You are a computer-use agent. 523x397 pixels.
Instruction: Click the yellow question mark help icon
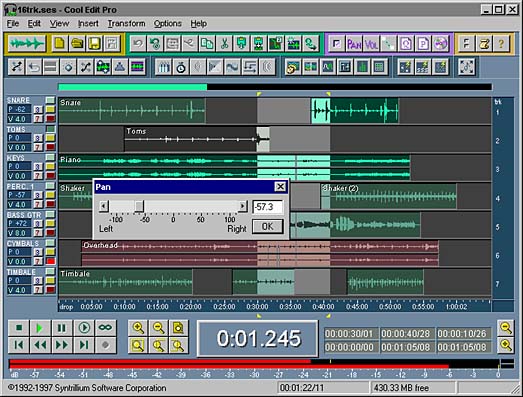[x=501, y=44]
